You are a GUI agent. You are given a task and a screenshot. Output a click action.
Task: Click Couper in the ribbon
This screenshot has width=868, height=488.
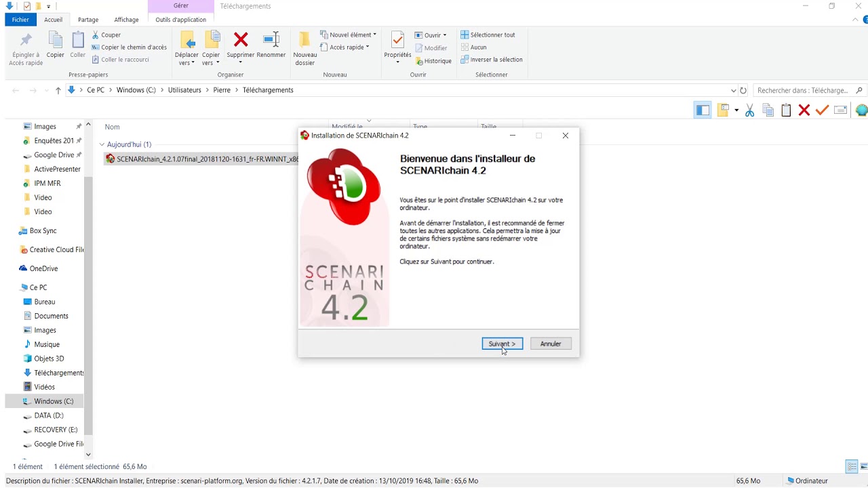[106, 35]
